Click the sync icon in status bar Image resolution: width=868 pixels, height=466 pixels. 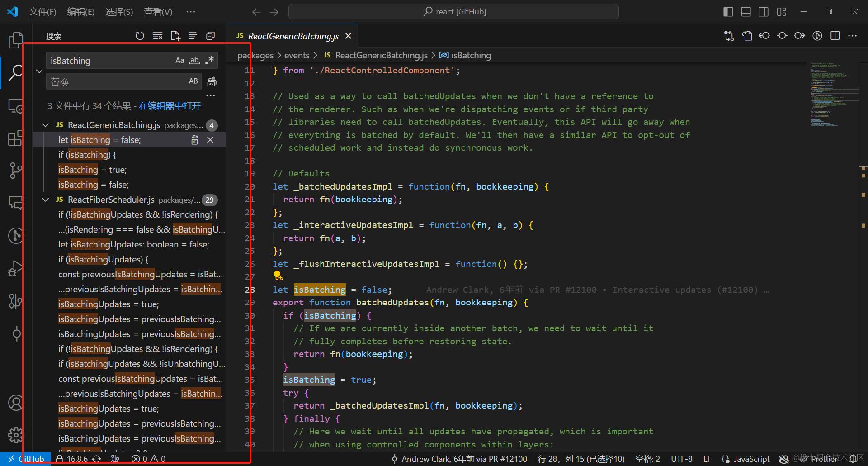tap(97, 459)
